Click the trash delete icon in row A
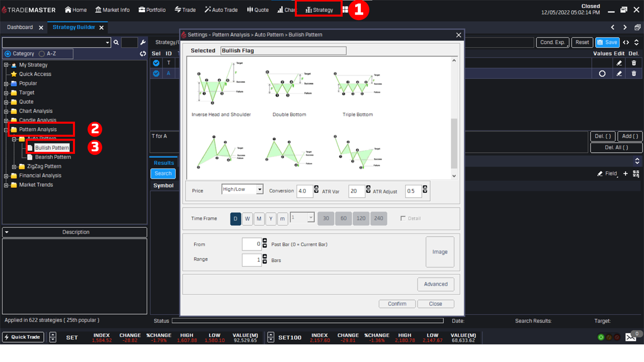 tap(633, 73)
